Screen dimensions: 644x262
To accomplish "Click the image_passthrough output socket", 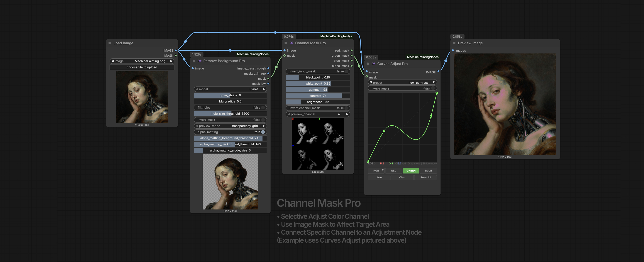I will [x=268, y=68].
